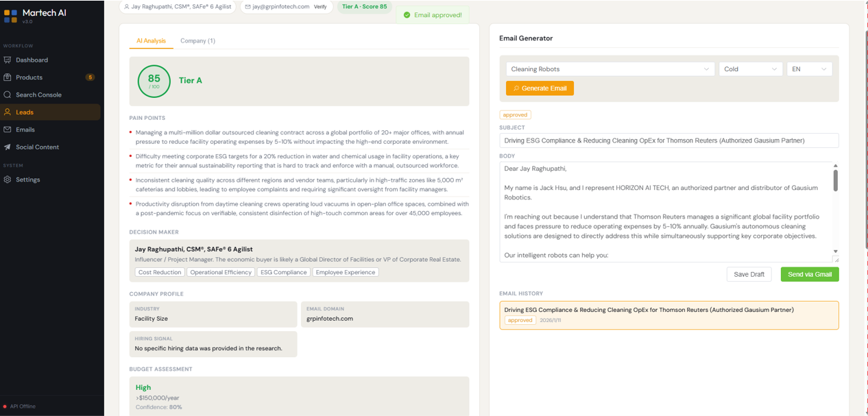
Task: Click the 2026/1/11 date in Email History
Action: (549, 320)
